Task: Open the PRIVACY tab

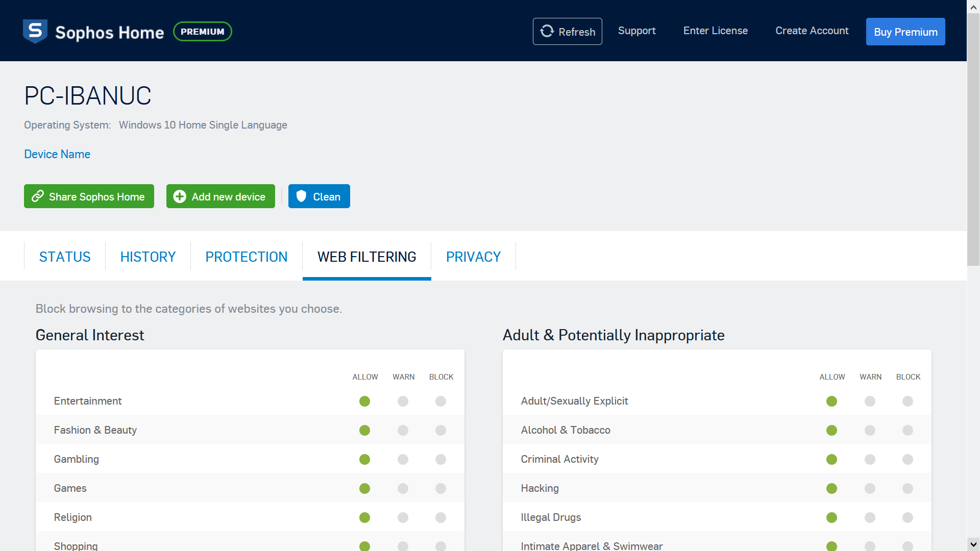Action: [473, 257]
